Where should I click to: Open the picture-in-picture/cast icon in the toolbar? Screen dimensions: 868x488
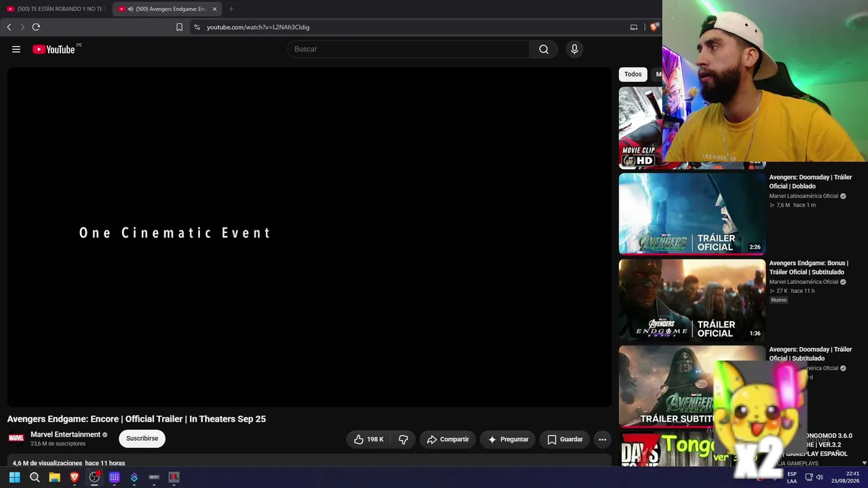click(634, 27)
